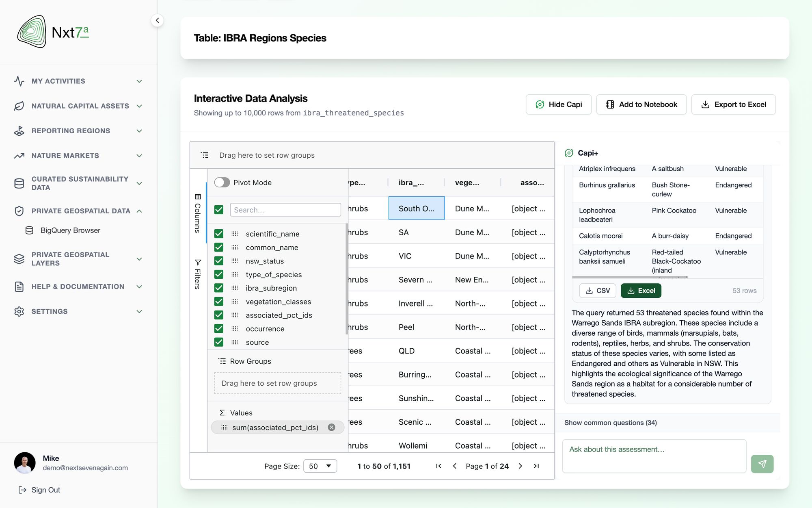Click the Hide Capi button
Image resolution: width=812 pixels, height=508 pixels.
pos(559,104)
